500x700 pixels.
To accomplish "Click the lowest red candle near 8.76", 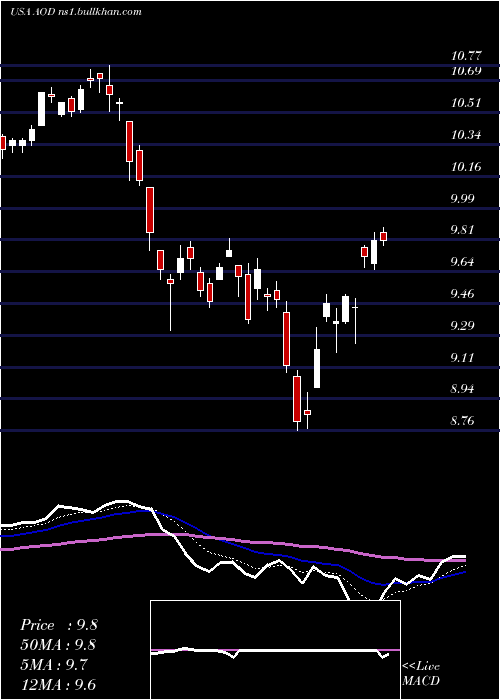I will coord(297,399).
